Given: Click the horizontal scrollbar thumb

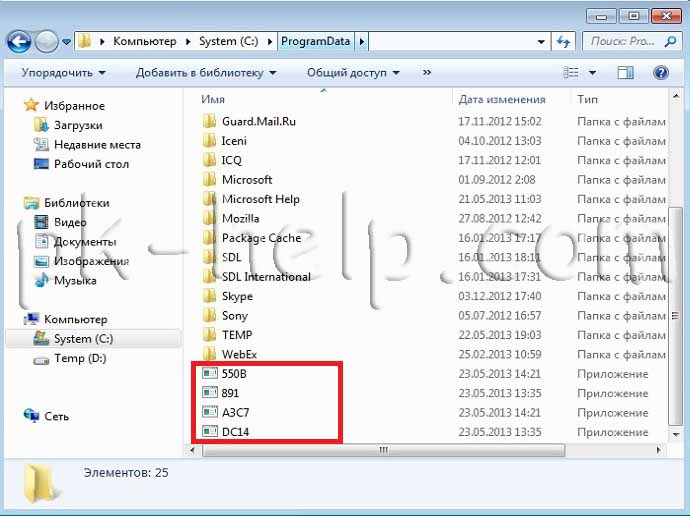Looking at the screenshot, I should point(383,450).
